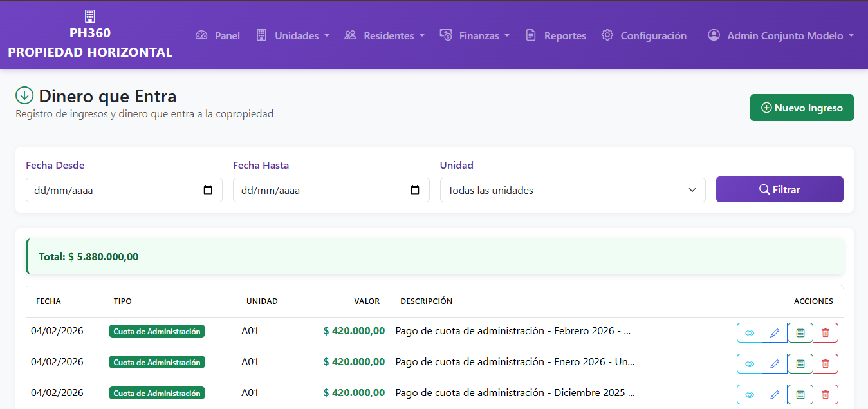Click the PH360 building logo icon

[90, 16]
